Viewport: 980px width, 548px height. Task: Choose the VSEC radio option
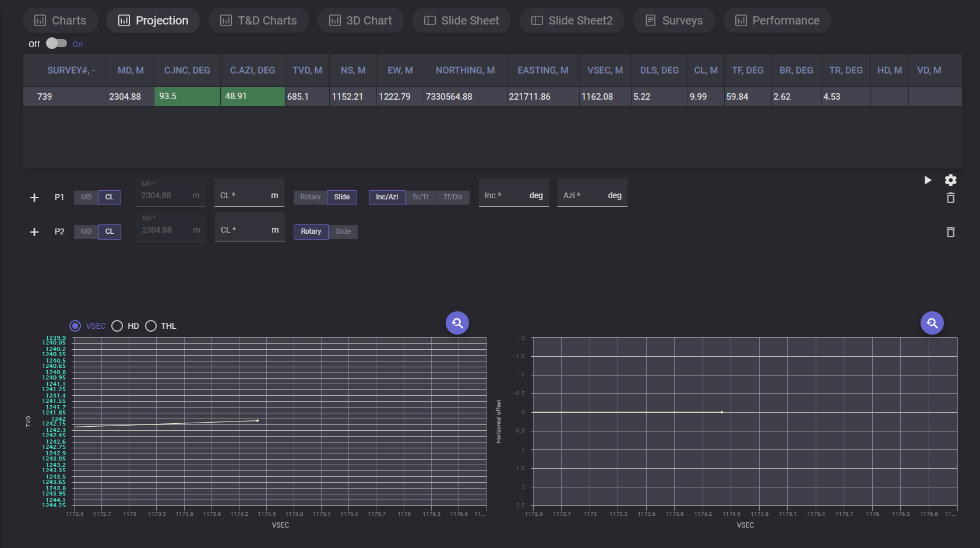coord(75,326)
